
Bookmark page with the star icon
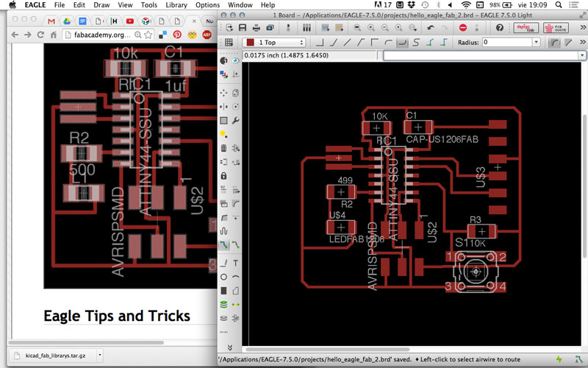click(x=148, y=35)
